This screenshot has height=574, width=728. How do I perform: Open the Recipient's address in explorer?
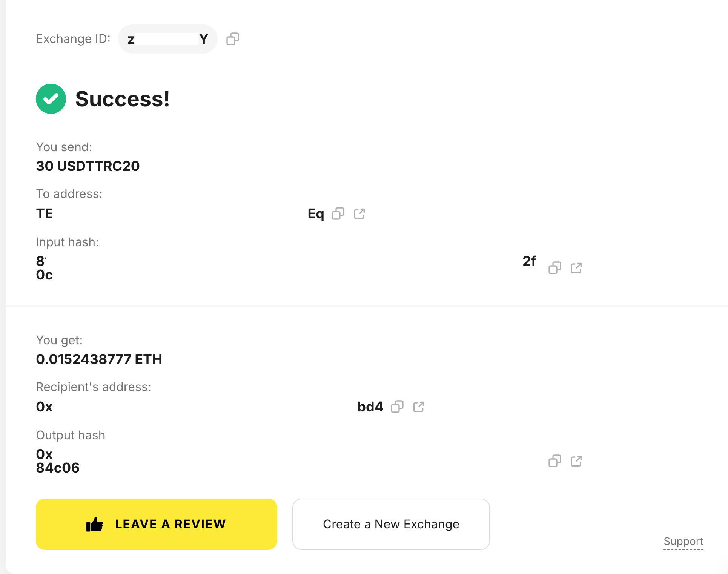(x=418, y=407)
